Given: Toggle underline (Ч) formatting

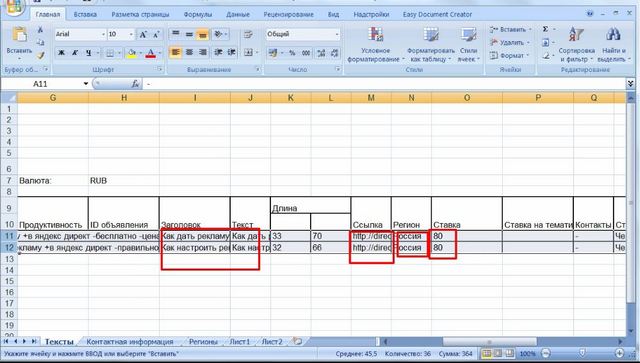Looking at the screenshot, I should tap(89, 53).
